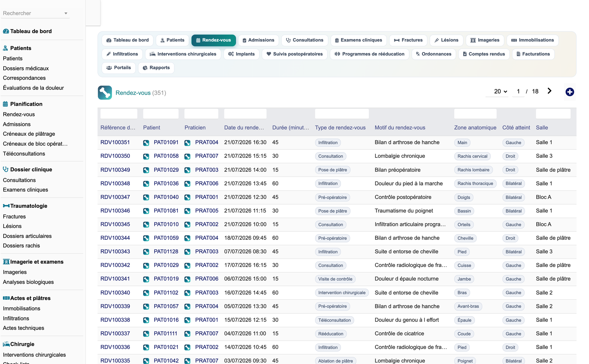Screen dimensions: 589x364
Task: Click patient icon beside PAT01058
Action: (146, 156)
